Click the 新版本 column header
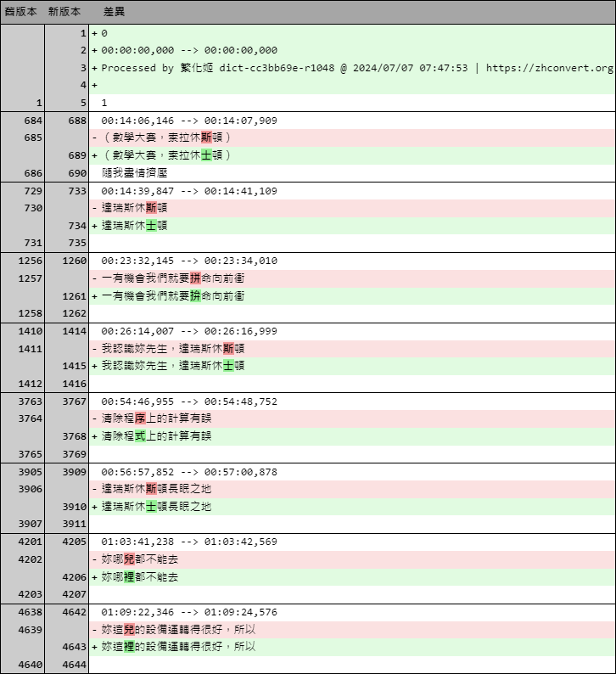 pos(64,12)
